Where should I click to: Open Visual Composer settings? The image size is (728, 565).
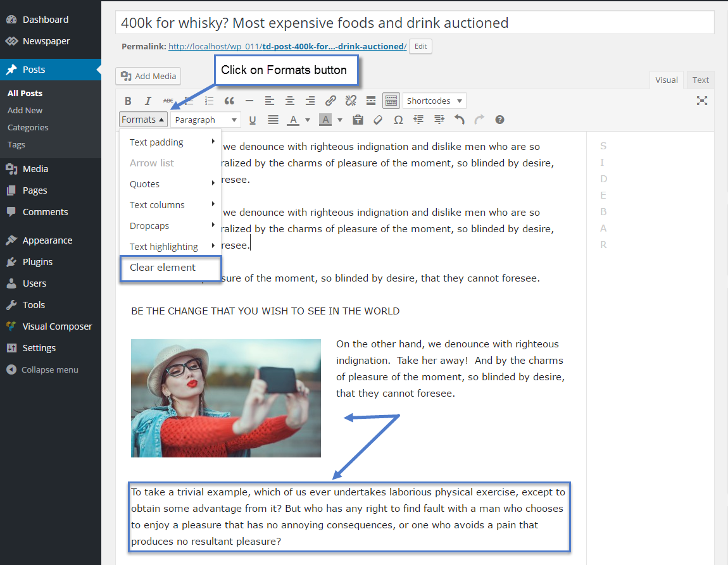[51, 326]
